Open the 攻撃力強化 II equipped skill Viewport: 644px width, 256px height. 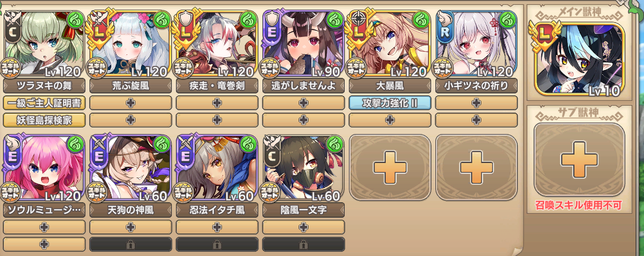pyautogui.click(x=390, y=103)
